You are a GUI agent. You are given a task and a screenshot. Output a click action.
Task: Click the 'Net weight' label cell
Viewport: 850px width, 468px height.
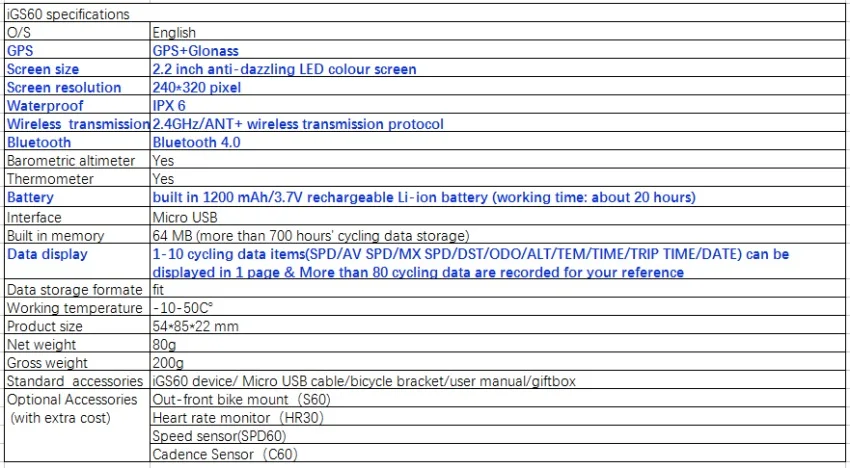78,344
